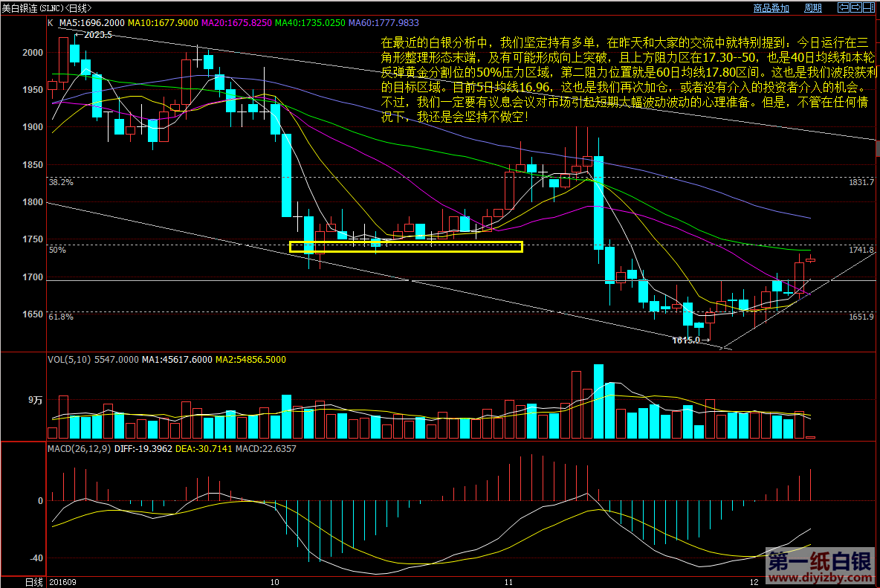The height and width of the screenshot is (588, 880).
Task: Click the MA5 moving average label
Action: [x=91, y=23]
